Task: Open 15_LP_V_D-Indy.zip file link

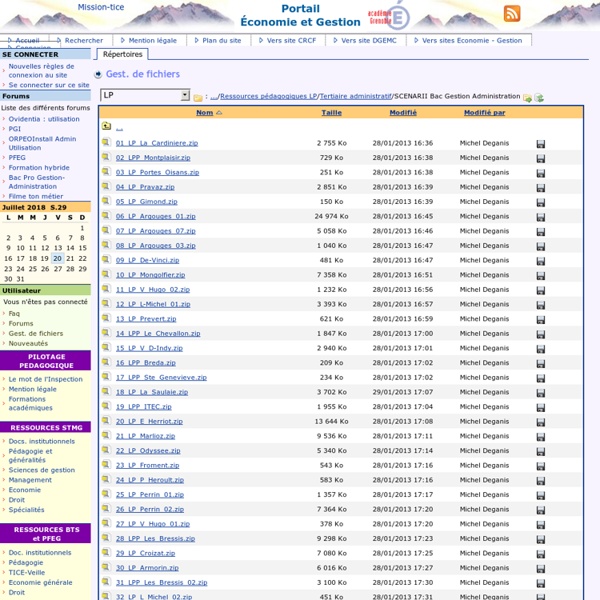Action: [x=149, y=348]
